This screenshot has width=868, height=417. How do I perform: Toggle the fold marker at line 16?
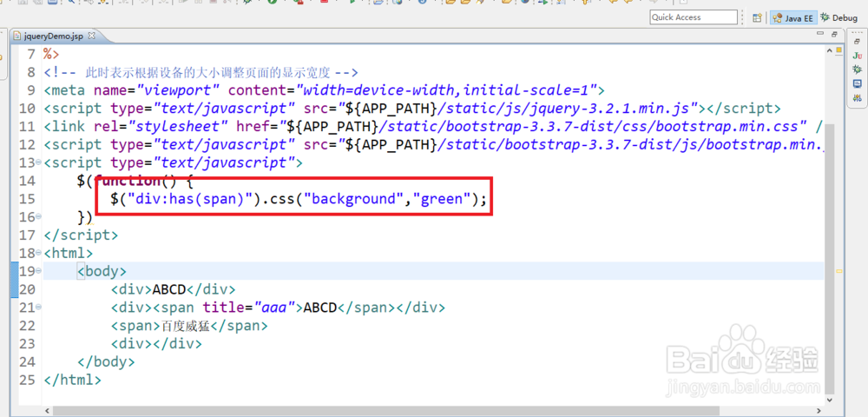pos(38,216)
